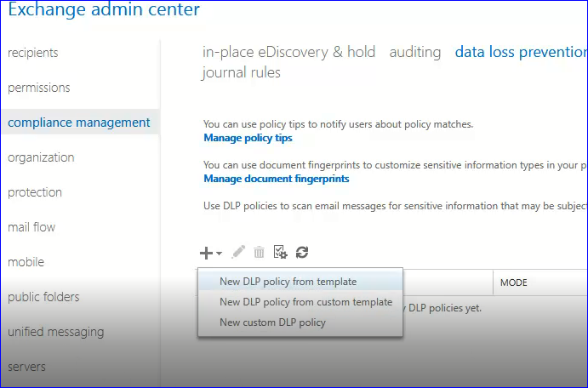588x388 pixels.
Task: Click Manage document fingerprints link
Action: tap(277, 179)
